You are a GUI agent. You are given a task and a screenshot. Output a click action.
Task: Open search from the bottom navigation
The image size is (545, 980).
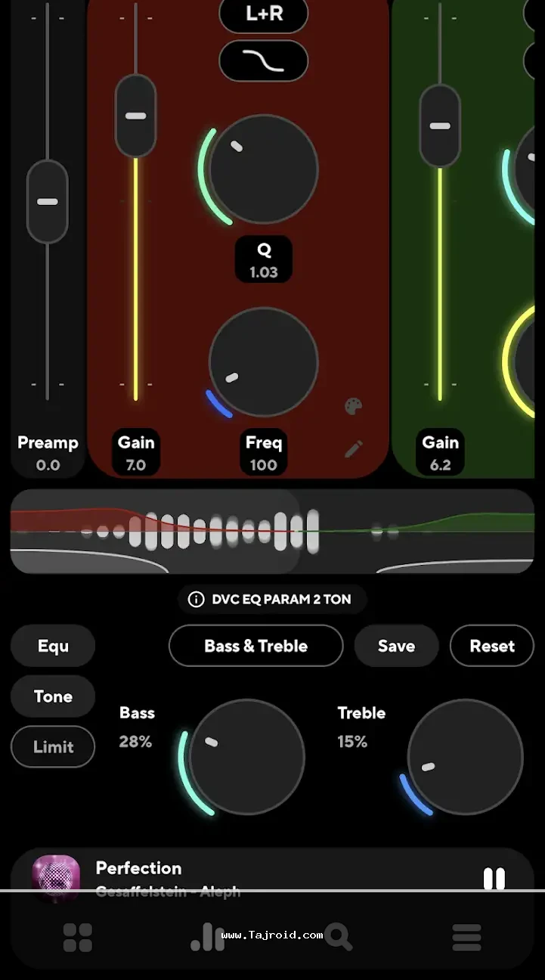click(x=337, y=938)
